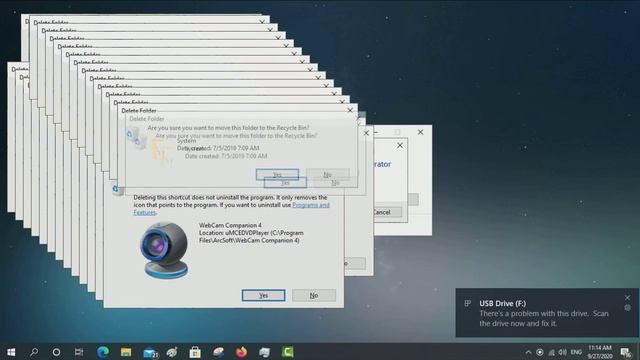Open File Explorer from the taskbar
This screenshot has width=640, height=360.
126,352
